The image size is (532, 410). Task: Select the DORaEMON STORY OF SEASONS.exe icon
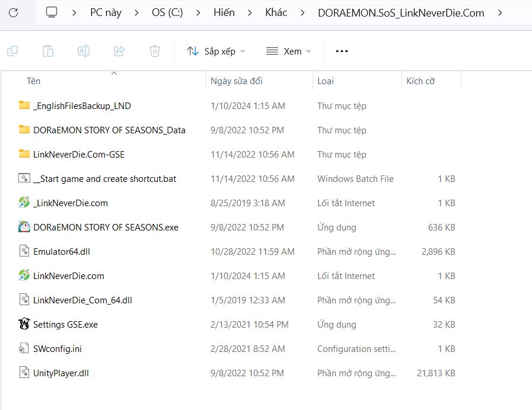click(x=24, y=227)
